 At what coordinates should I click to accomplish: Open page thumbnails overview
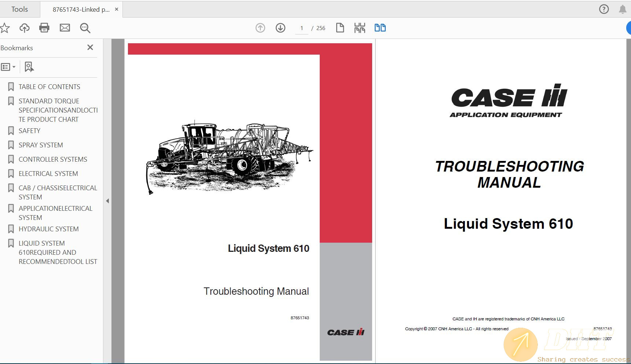tap(360, 27)
